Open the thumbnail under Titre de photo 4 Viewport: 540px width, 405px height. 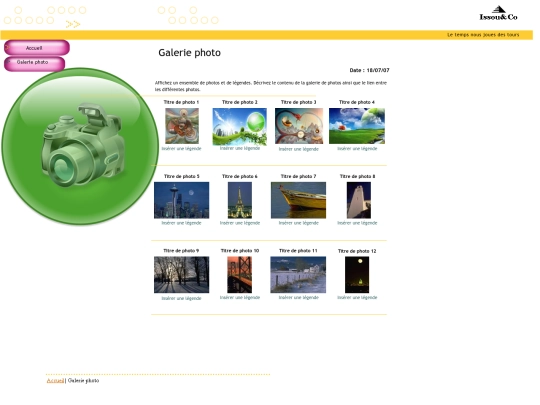click(357, 126)
